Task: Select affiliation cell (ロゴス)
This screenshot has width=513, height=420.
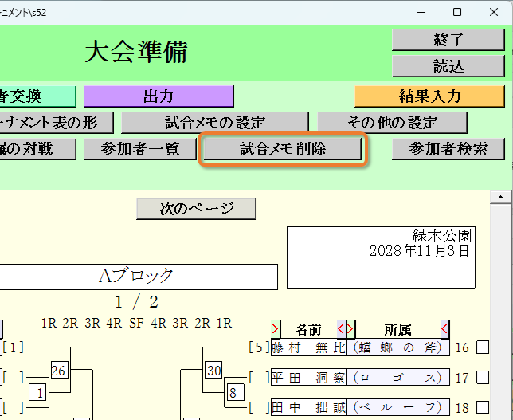Action: (397, 378)
